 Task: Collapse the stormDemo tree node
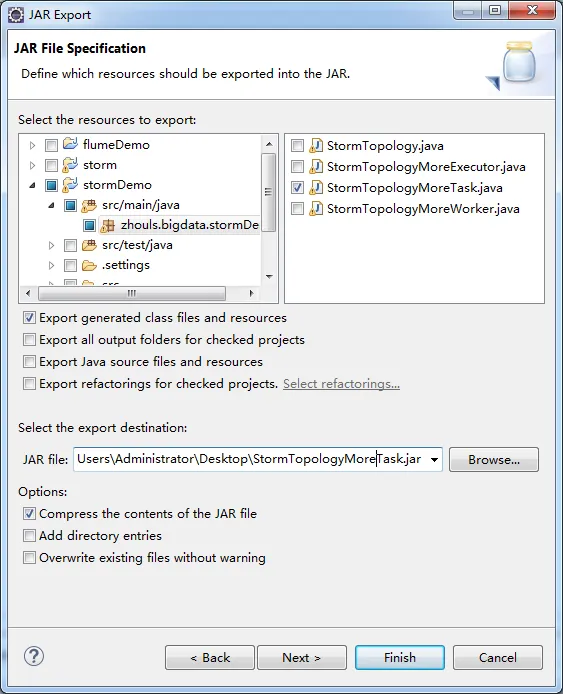(x=32, y=185)
